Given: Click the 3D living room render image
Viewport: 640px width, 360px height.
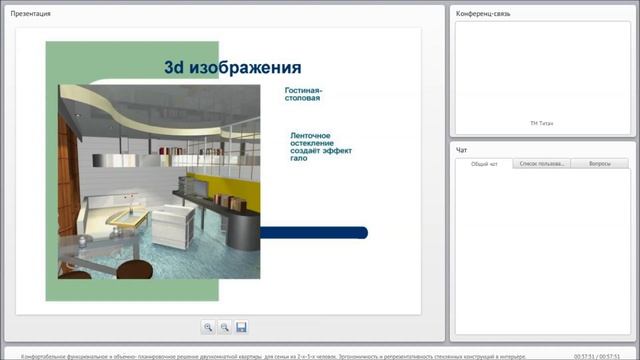Looking at the screenshot, I should [159, 182].
